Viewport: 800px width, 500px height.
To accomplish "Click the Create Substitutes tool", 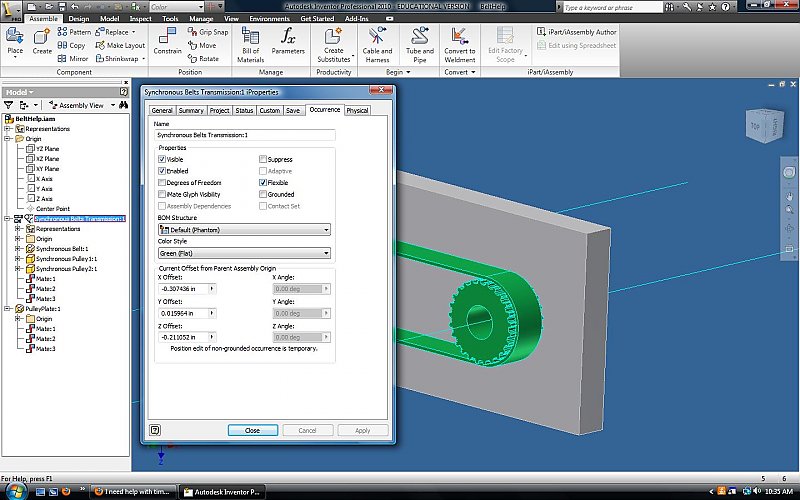I will [x=334, y=45].
